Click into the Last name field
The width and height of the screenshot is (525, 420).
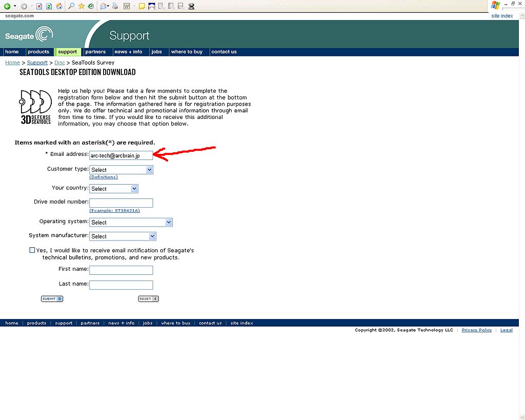coord(121,285)
